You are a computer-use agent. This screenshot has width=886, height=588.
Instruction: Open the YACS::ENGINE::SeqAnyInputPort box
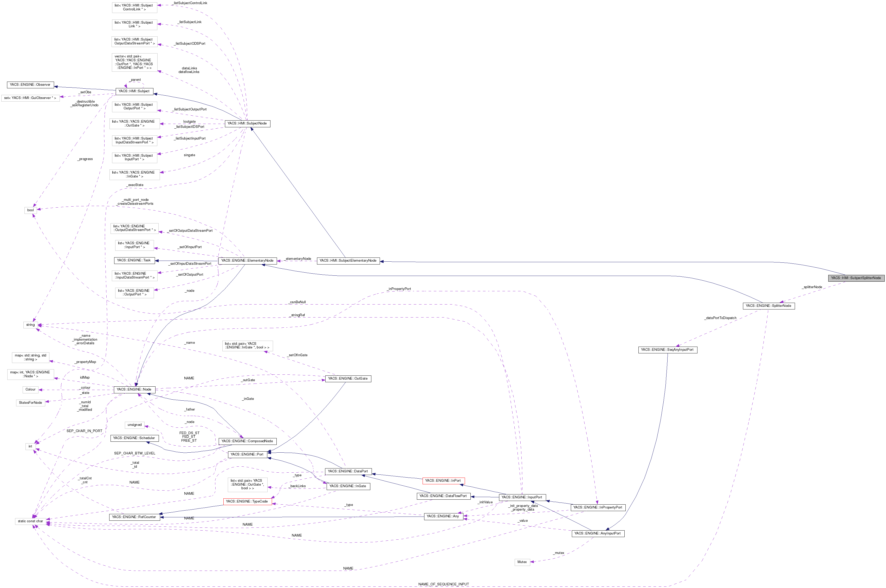(668, 350)
